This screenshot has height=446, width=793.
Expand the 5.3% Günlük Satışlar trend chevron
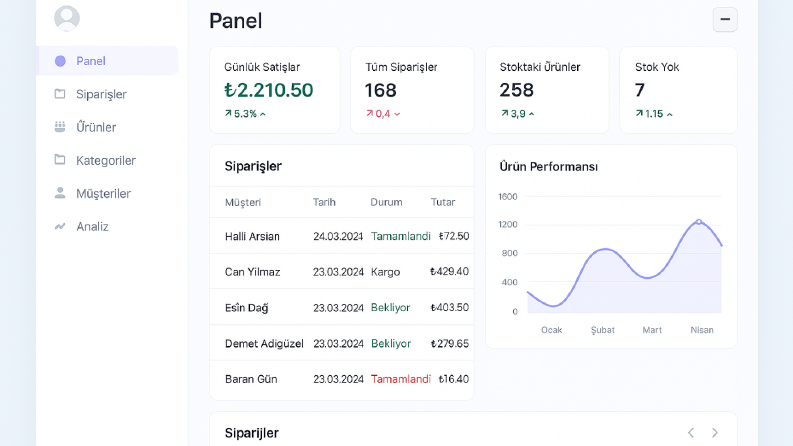tap(262, 114)
